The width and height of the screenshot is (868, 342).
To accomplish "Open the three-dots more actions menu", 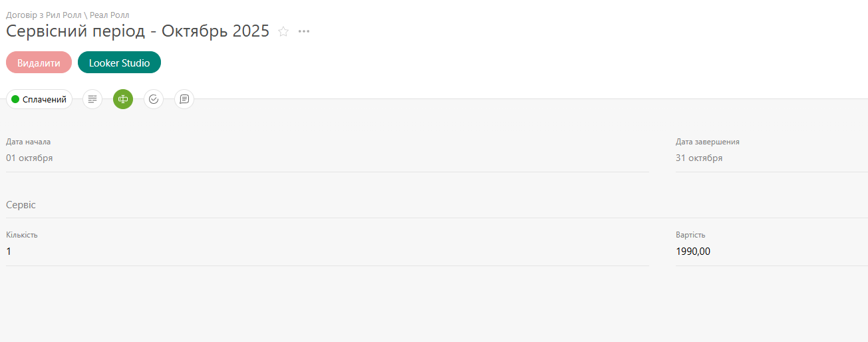I will [304, 31].
